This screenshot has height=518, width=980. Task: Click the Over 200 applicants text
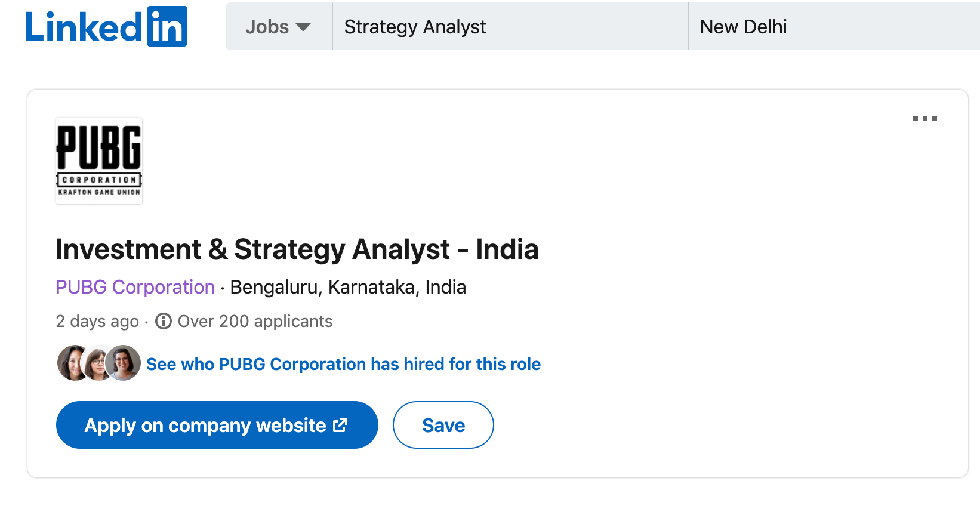[x=255, y=322]
